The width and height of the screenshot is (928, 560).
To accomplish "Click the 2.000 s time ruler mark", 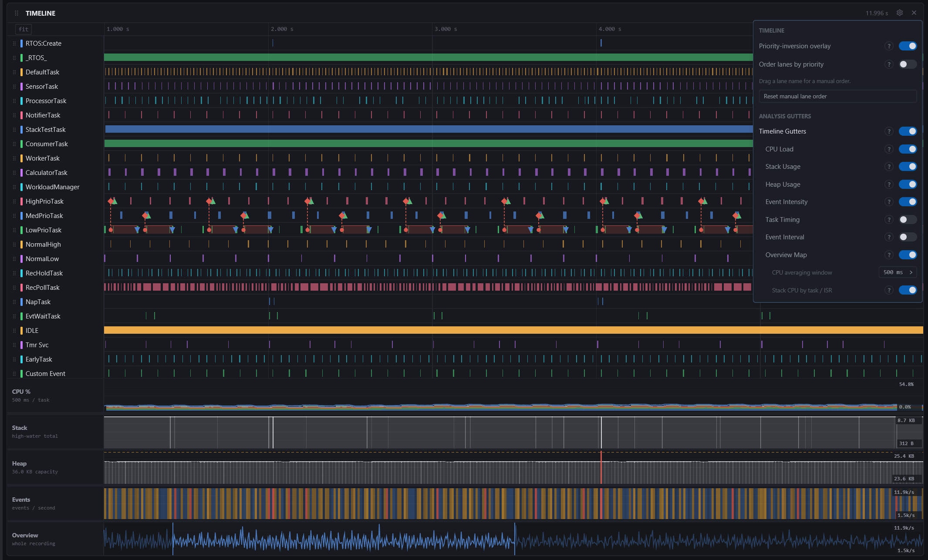I will [x=282, y=29].
